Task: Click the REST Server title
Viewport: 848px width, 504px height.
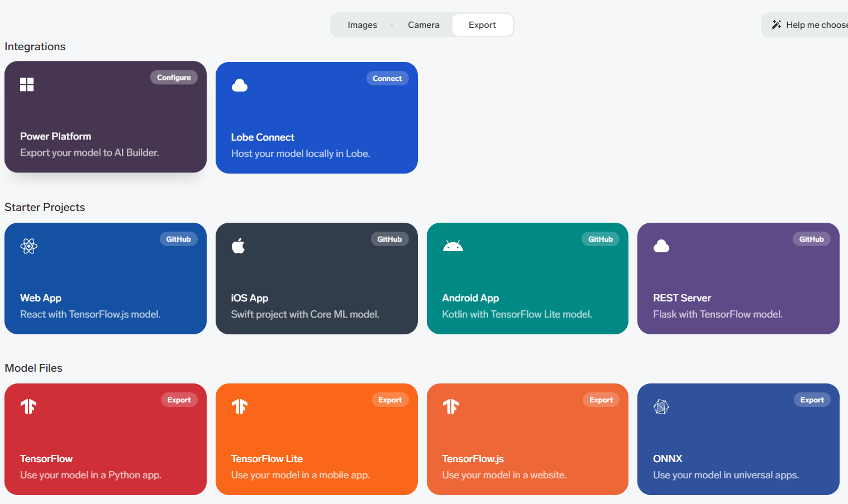Action: [682, 298]
